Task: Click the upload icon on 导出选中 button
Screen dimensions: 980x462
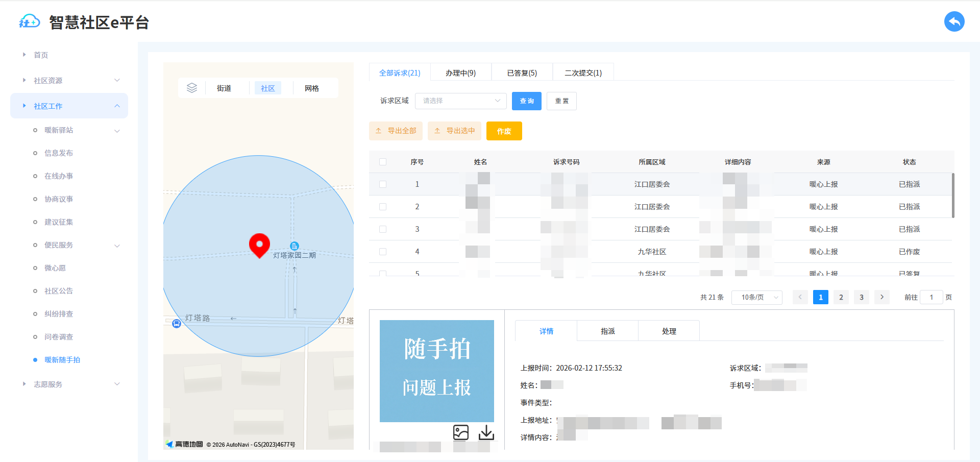Action: pos(437,131)
